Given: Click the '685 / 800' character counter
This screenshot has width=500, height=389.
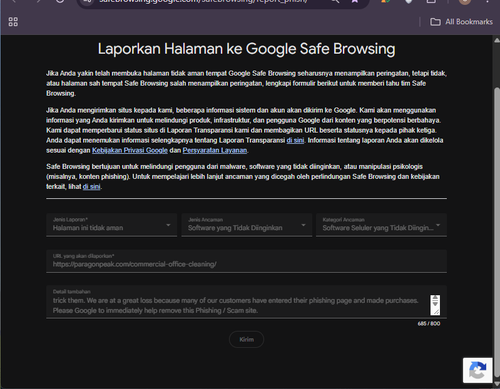Looking at the screenshot, I should click(x=429, y=324).
